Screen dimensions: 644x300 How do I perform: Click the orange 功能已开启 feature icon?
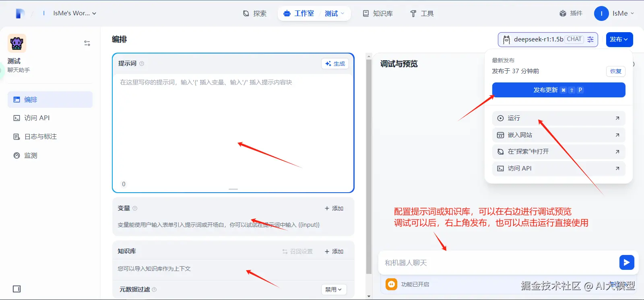391,284
